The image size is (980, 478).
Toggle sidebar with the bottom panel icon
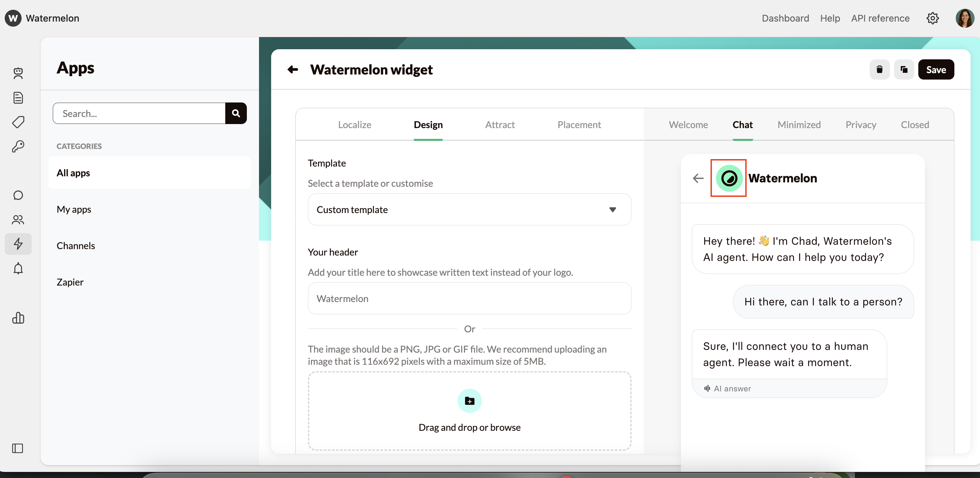(18, 448)
